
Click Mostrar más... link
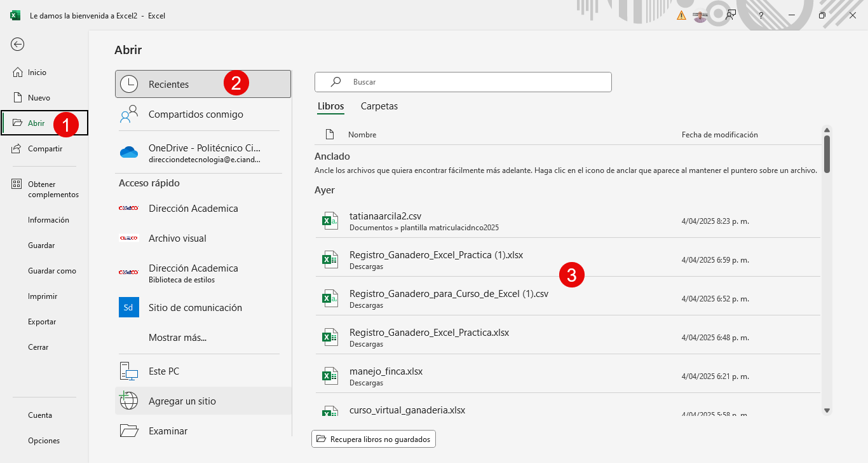[177, 338]
